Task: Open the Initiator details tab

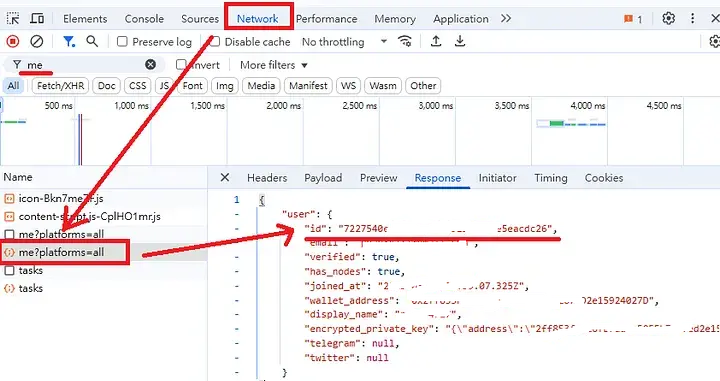Action: [497, 178]
